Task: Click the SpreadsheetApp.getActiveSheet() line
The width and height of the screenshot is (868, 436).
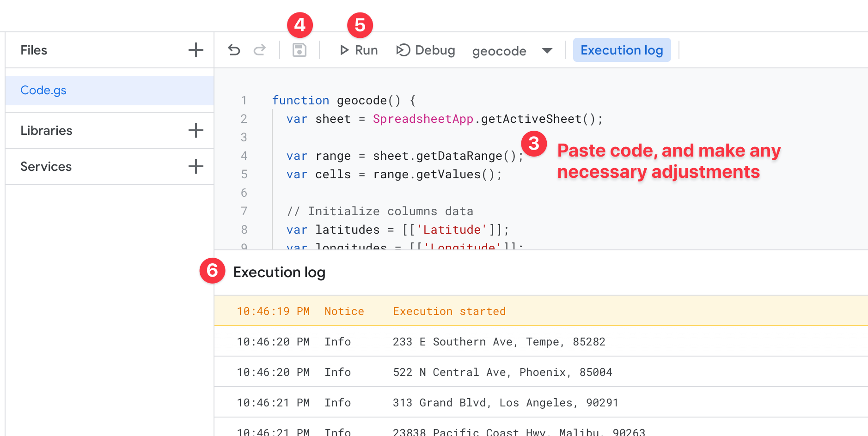Action: coord(445,119)
